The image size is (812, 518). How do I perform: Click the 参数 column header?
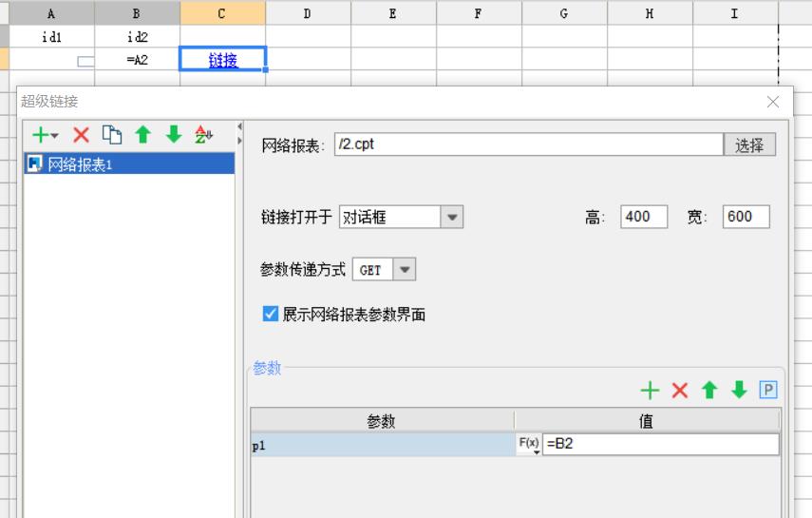(x=382, y=420)
